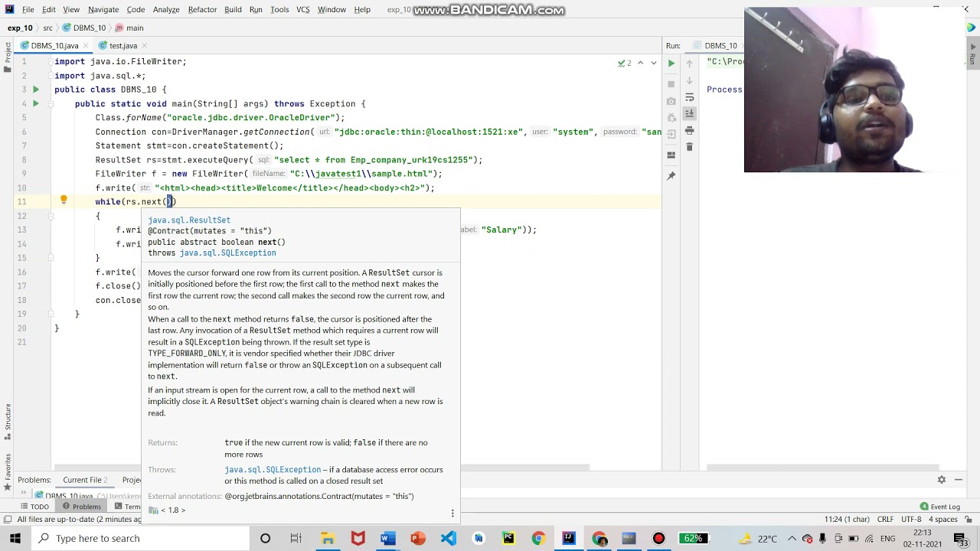Open the Windows Start menu
The image size is (980, 551).
pos(15,539)
